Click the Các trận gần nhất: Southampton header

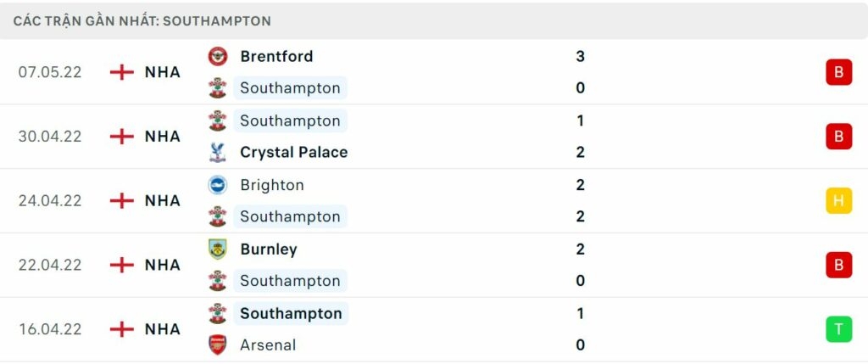(x=142, y=20)
